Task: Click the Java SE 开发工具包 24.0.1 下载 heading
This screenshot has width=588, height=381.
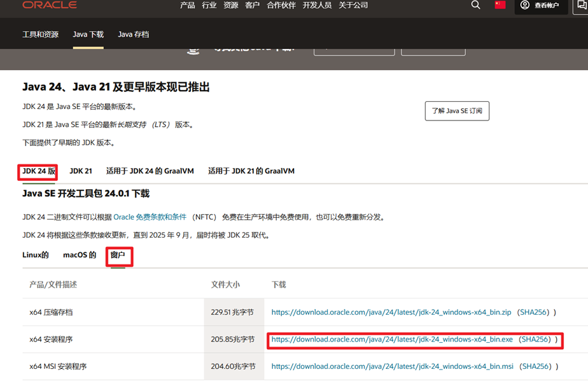Action: (x=86, y=194)
